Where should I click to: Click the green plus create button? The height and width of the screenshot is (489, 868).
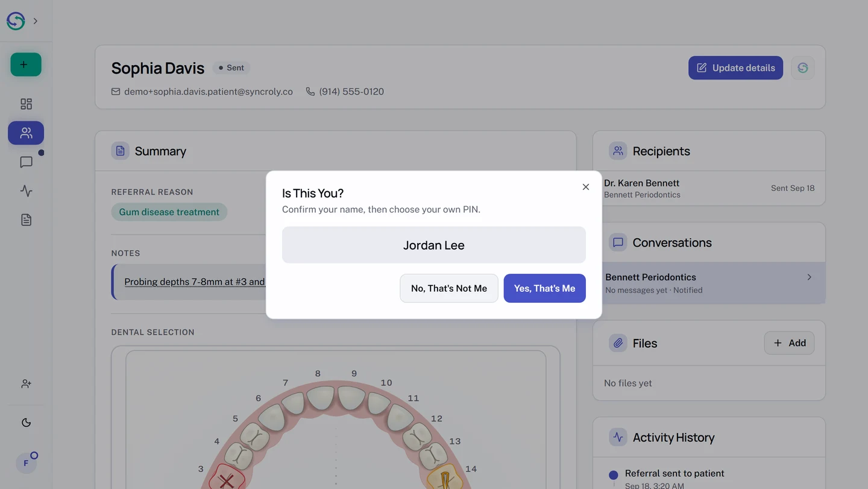(x=26, y=65)
